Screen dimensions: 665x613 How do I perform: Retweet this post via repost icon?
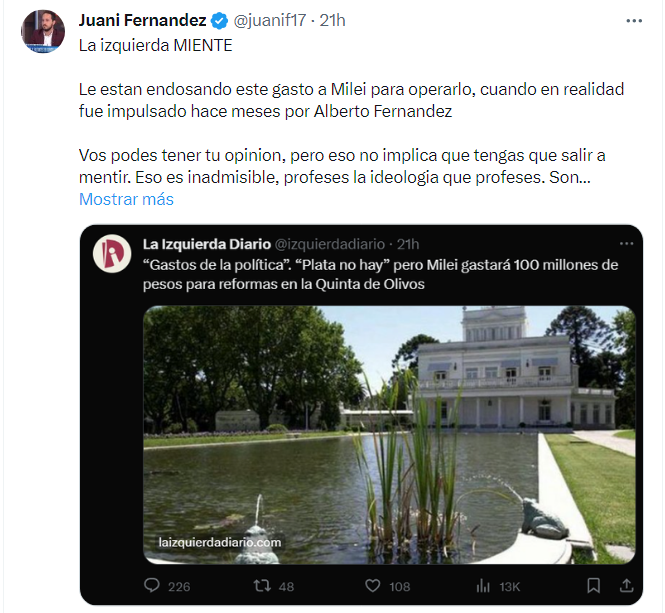(x=260, y=585)
